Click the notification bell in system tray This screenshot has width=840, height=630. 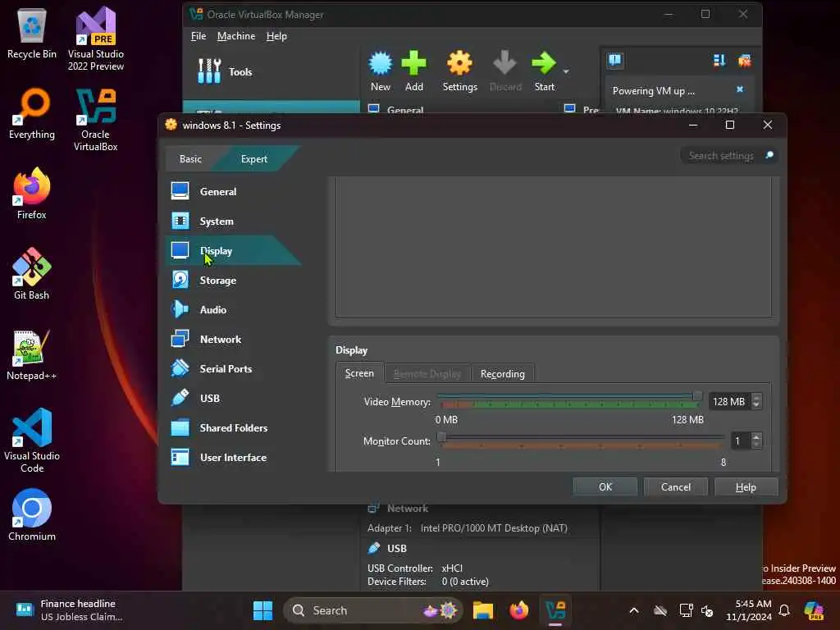tap(784, 610)
